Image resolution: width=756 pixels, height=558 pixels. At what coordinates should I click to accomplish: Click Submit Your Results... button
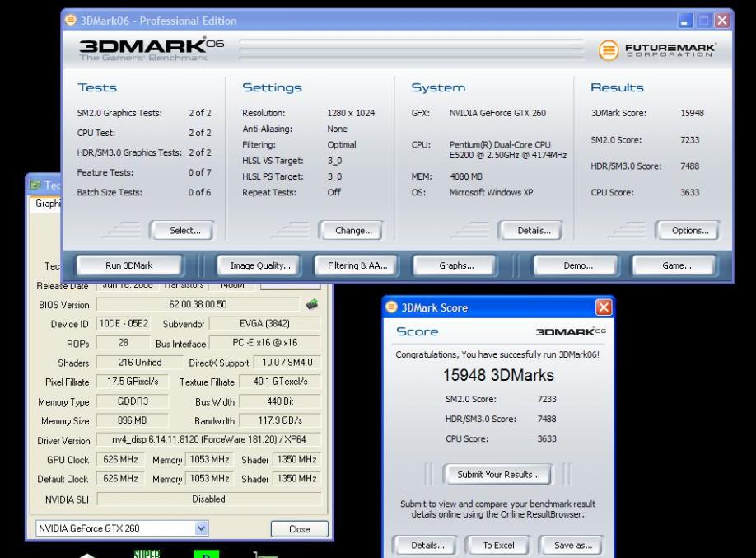tap(497, 475)
